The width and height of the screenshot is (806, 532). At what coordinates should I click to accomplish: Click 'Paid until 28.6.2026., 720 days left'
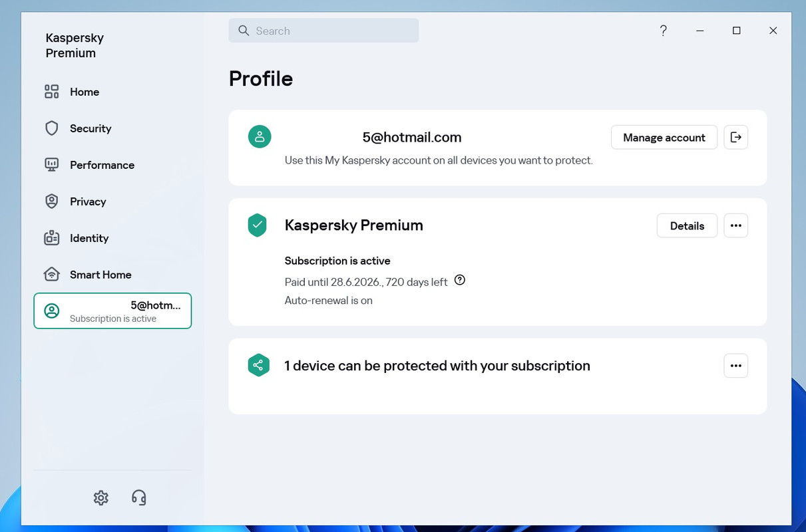coord(366,282)
